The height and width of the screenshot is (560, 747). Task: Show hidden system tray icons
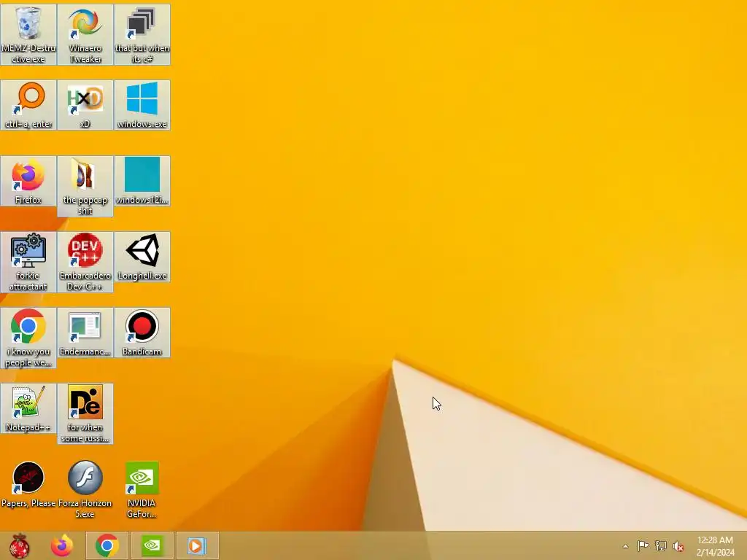(x=625, y=546)
